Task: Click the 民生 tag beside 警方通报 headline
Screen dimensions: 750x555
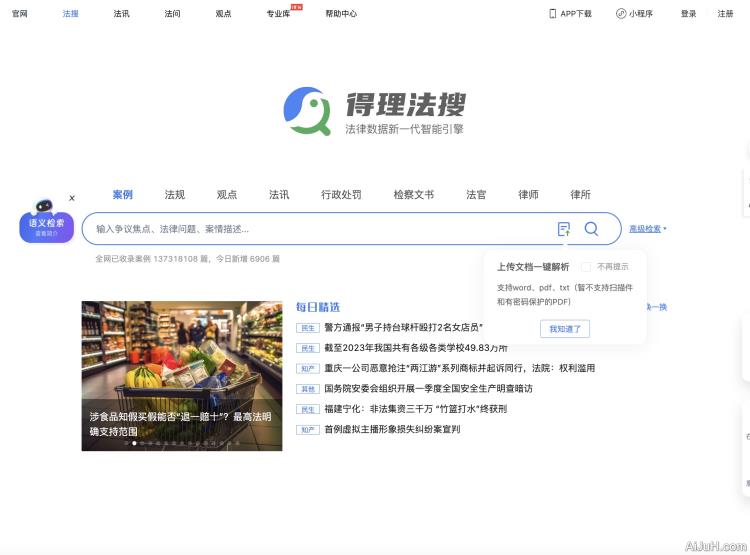Action: (307, 328)
